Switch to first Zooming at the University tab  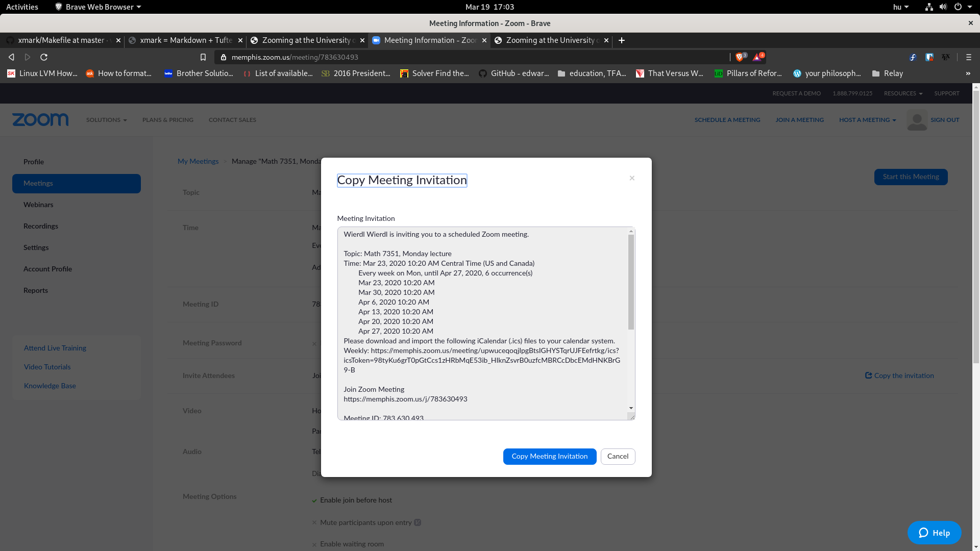tap(307, 40)
